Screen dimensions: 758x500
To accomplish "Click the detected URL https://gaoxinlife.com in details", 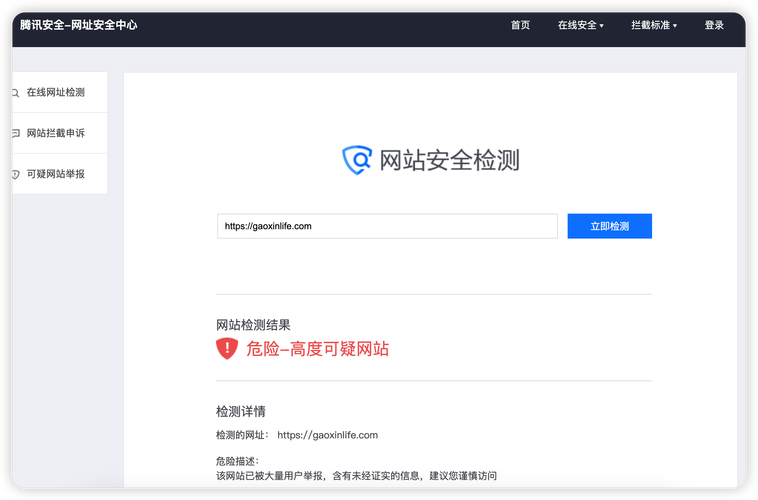I will pos(328,435).
